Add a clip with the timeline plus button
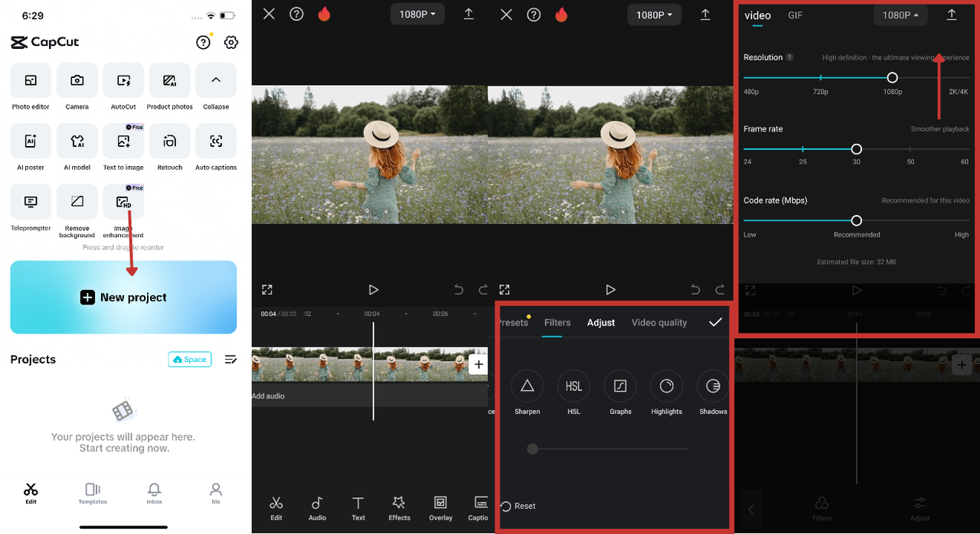 479,365
